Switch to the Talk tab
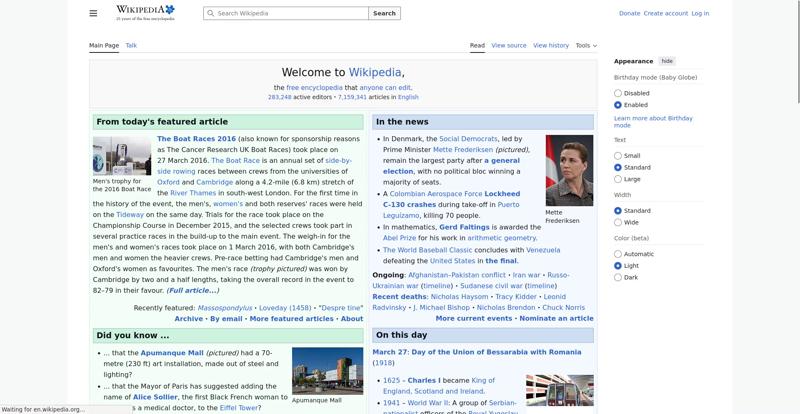 (x=131, y=45)
